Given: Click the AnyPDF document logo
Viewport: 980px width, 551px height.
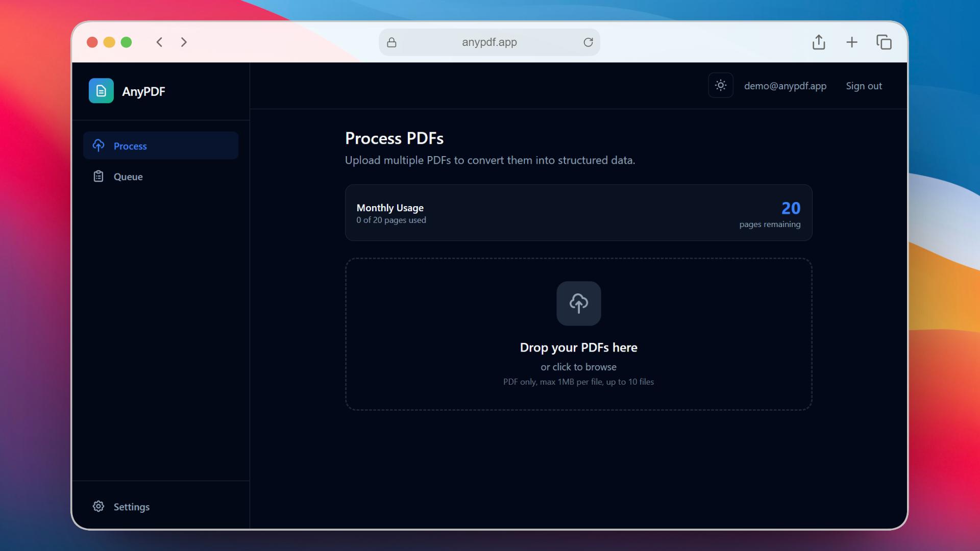Looking at the screenshot, I should tap(101, 91).
